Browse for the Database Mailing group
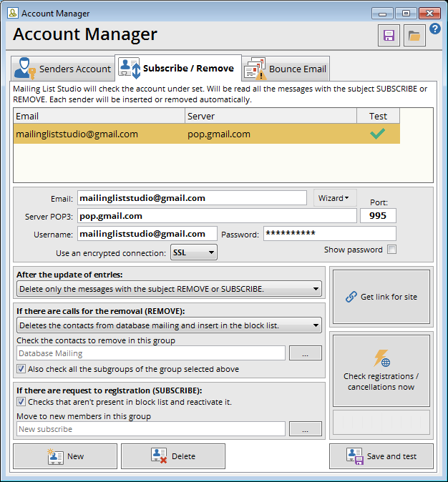The image size is (448, 482). click(x=305, y=353)
